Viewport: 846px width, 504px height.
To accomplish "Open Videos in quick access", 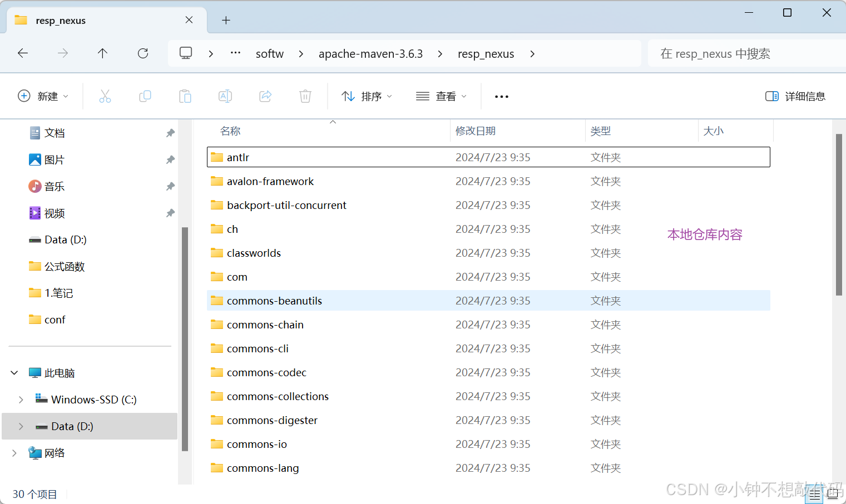I will pos(55,213).
